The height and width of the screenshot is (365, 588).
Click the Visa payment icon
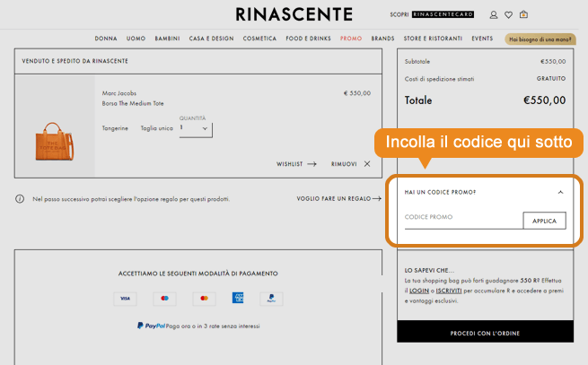point(126,299)
